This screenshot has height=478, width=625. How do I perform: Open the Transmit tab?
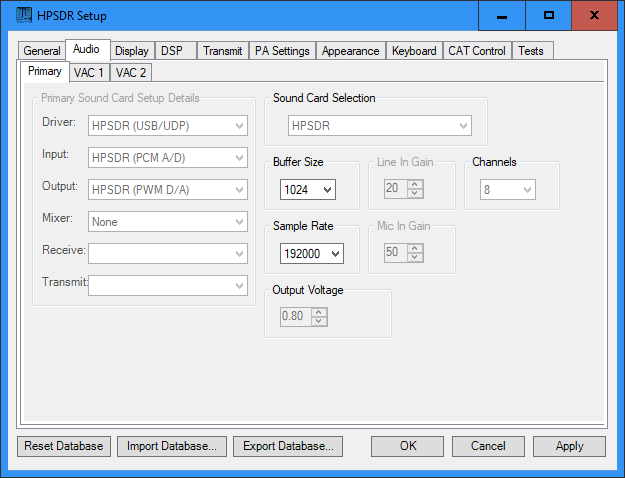[x=222, y=51]
